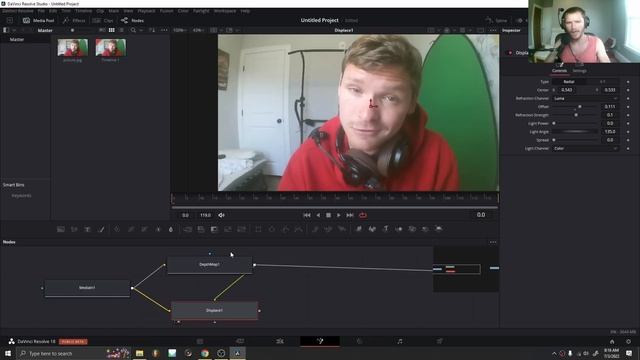Toggle the Clips panel button
Image resolution: width=640 pixels, height=360 pixels.
pyautogui.click(x=103, y=20)
